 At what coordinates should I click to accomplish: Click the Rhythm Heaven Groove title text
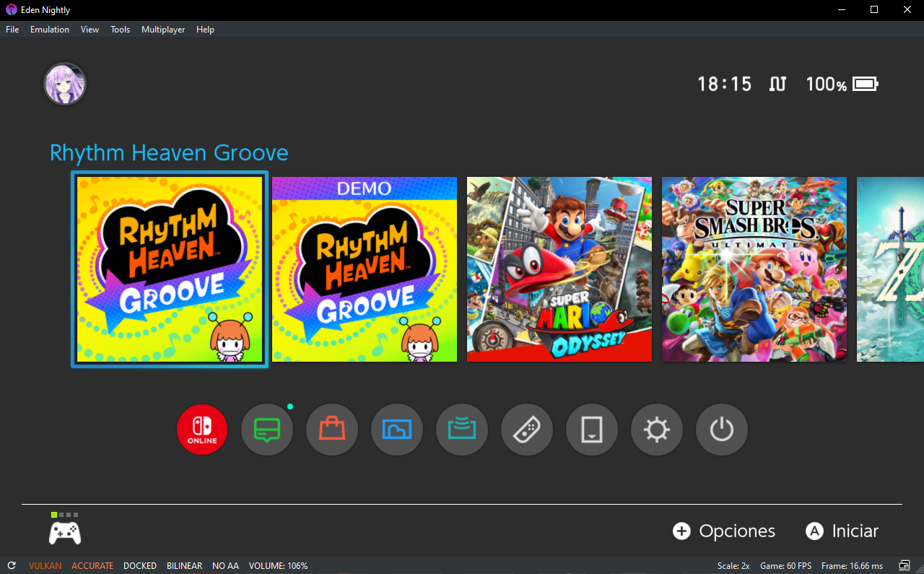pyautogui.click(x=169, y=153)
